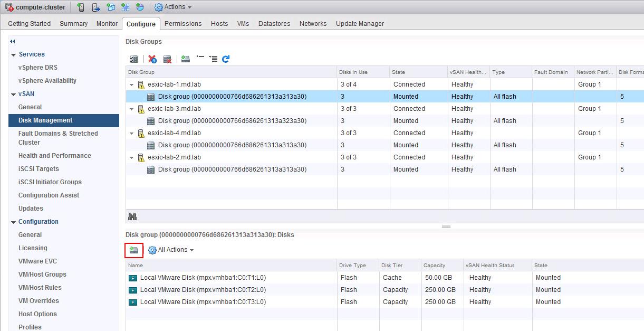This screenshot has width=644, height=331.
Task: Open Health and Performance settings
Action: point(55,156)
